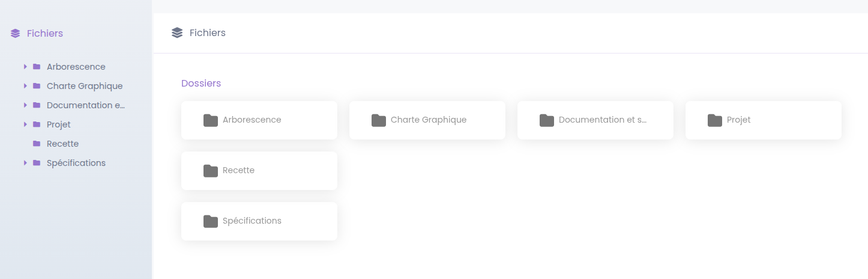
Task: Select Recette in the sidebar tree
Action: pyautogui.click(x=62, y=144)
